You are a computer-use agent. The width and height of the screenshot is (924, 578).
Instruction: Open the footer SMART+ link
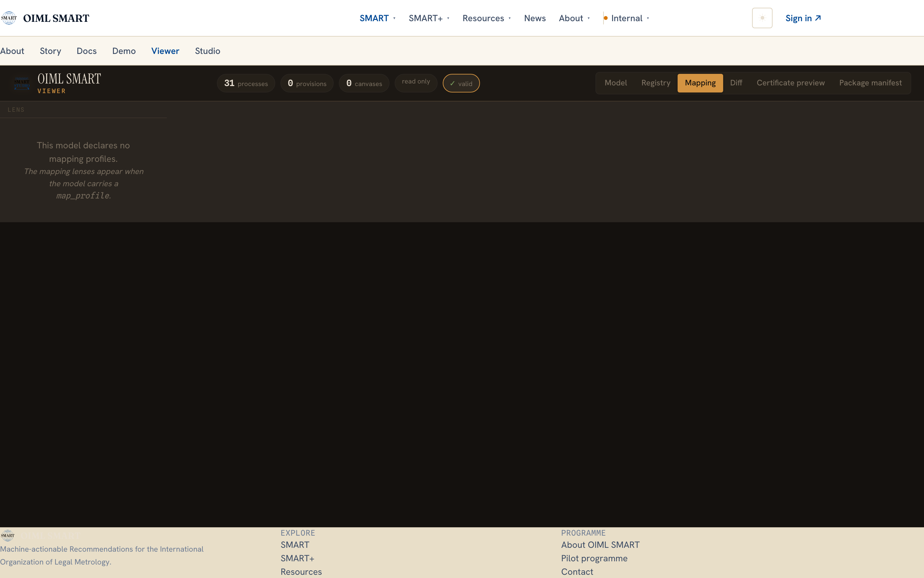(x=297, y=558)
